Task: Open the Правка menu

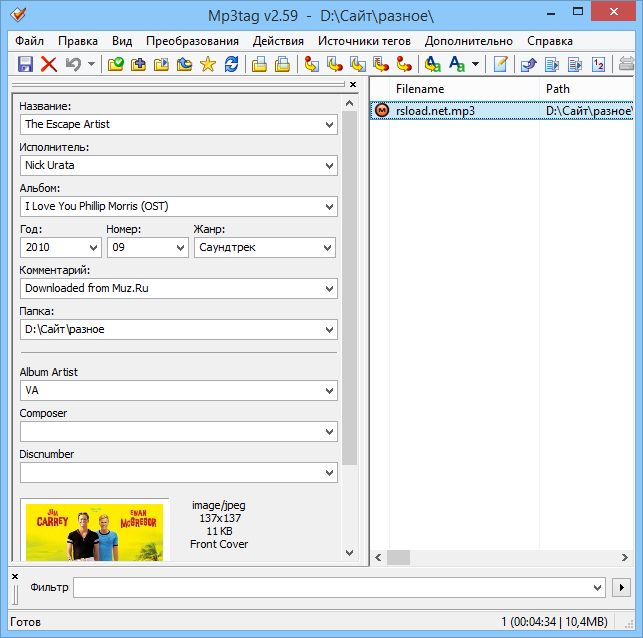Action: 78,41
